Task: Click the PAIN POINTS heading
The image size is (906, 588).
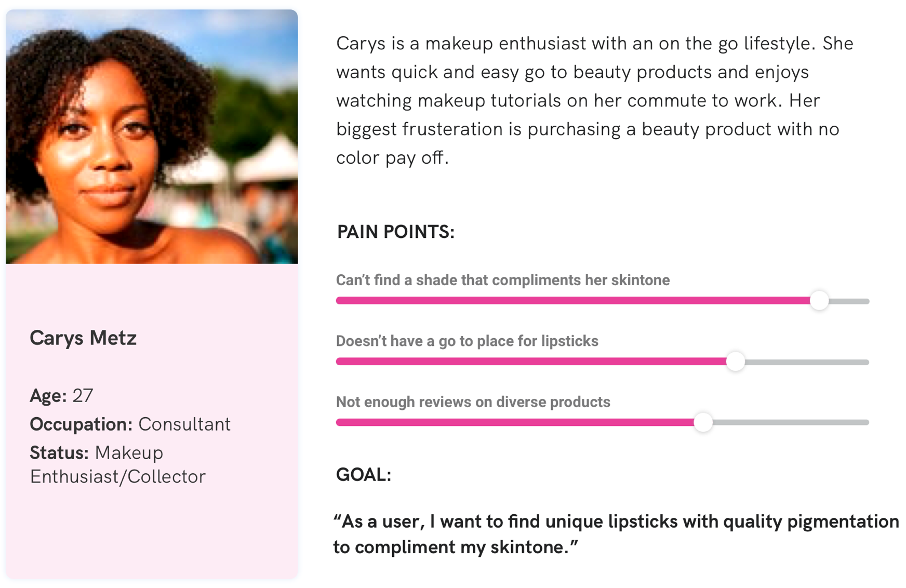Action: click(x=396, y=232)
